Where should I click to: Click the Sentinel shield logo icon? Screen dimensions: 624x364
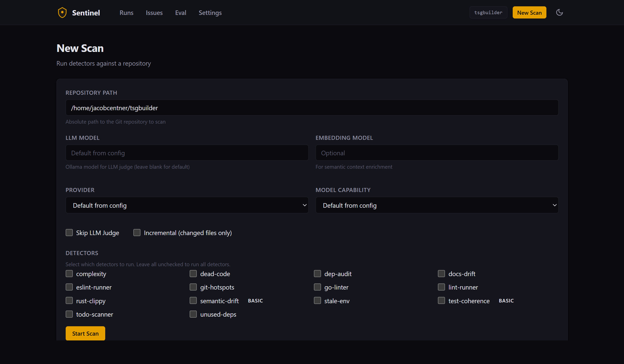click(x=62, y=13)
